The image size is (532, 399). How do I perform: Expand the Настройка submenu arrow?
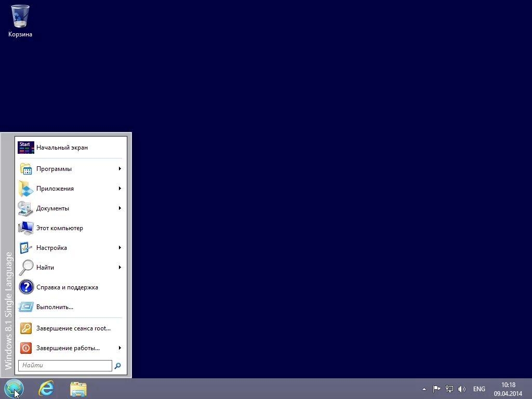coord(120,248)
